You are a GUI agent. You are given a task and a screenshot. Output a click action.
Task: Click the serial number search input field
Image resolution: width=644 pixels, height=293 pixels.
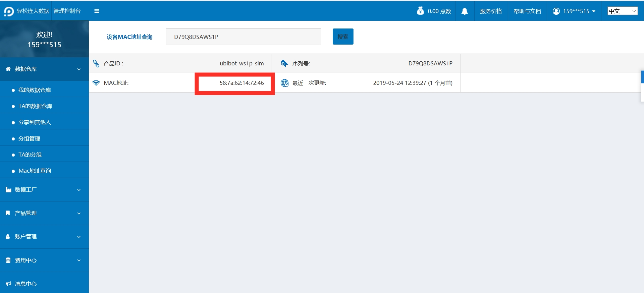tap(243, 37)
